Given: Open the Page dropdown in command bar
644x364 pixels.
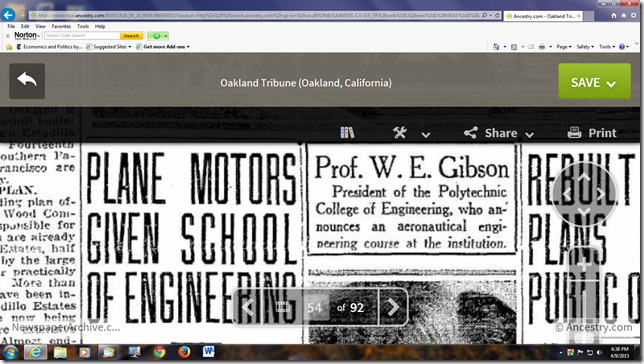Looking at the screenshot, I should click(564, 47).
